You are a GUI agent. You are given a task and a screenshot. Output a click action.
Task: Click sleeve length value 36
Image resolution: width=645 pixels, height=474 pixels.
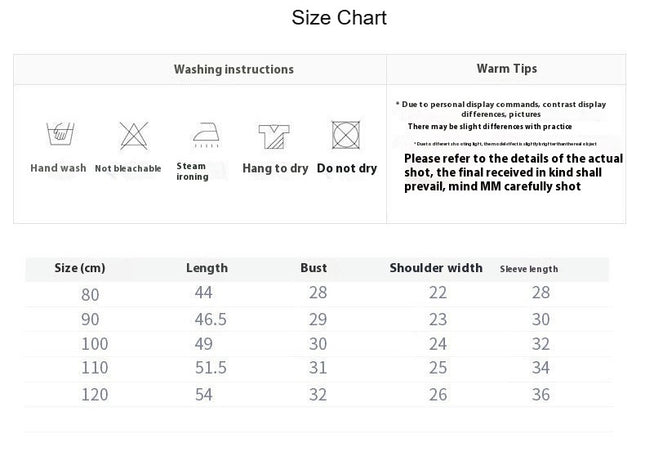541,395
